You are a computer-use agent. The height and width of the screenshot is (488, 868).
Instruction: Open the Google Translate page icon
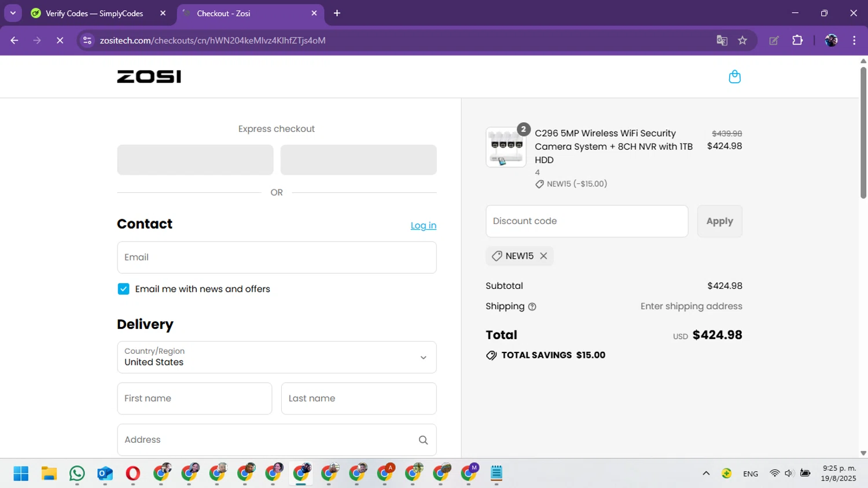[722, 41]
